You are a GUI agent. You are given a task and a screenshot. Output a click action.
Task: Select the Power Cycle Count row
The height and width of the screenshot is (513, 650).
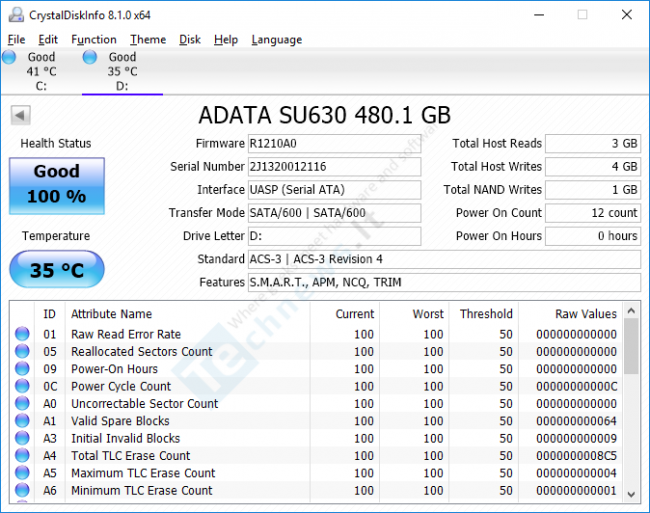pos(316,386)
